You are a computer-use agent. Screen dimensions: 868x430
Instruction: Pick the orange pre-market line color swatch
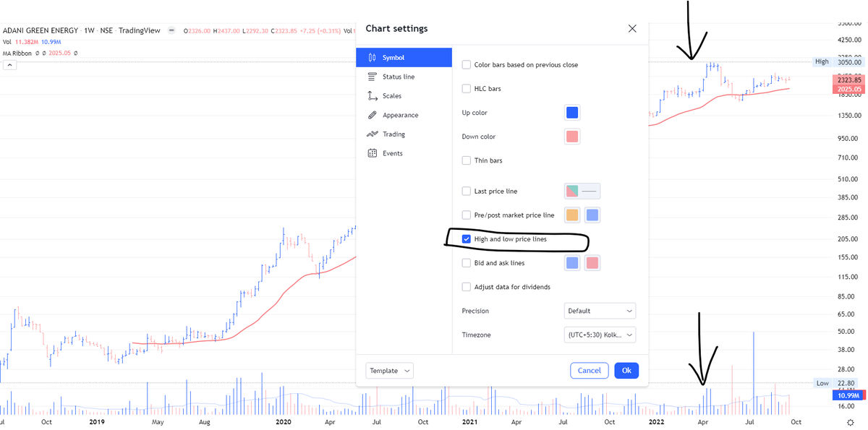coord(572,215)
